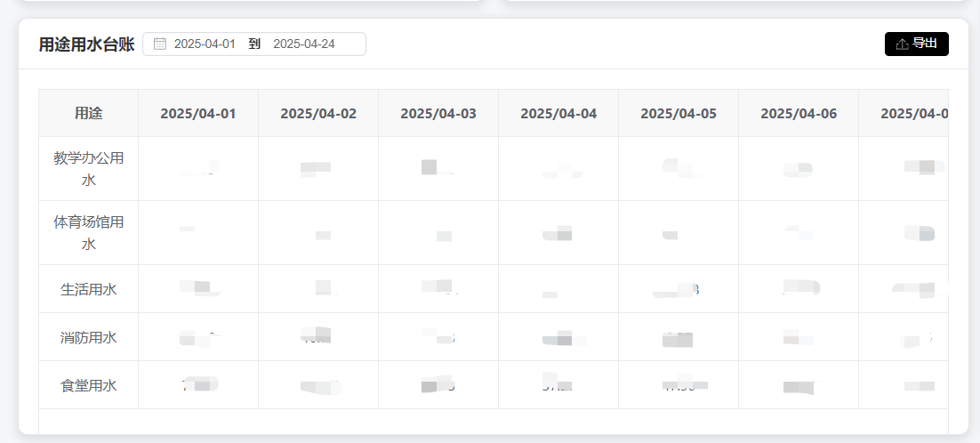Click the 2025/04-03 column header

(x=438, y=113)
